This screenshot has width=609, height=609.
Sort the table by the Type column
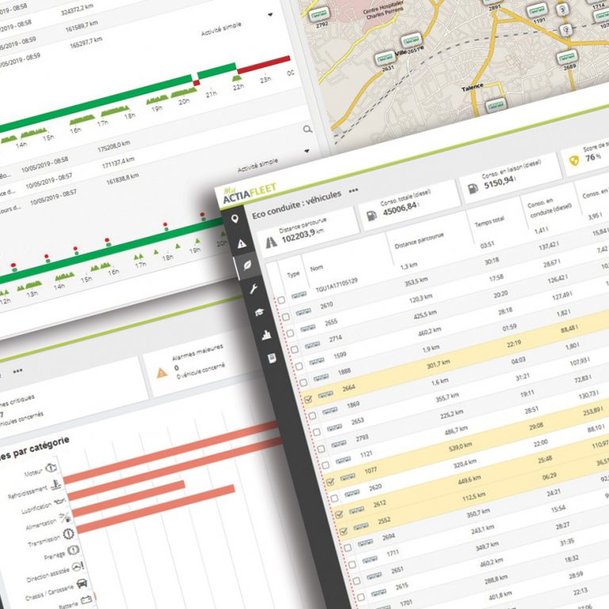pos(293,274)
